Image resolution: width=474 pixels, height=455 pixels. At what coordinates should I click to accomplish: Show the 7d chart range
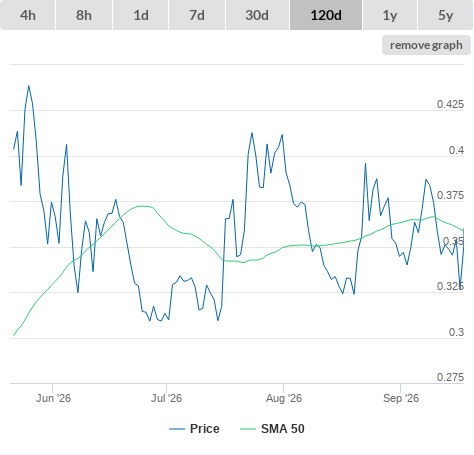click(x=197, y=15)
